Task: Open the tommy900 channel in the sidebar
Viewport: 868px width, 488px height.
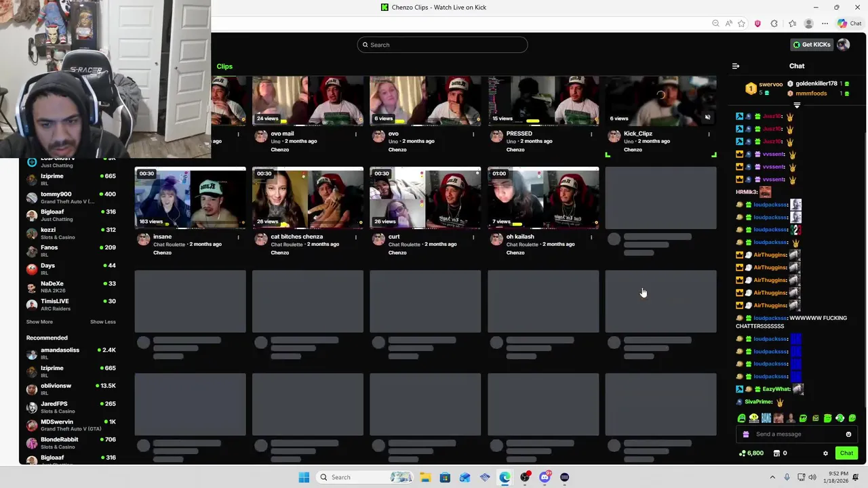Action: coord(71,197)
